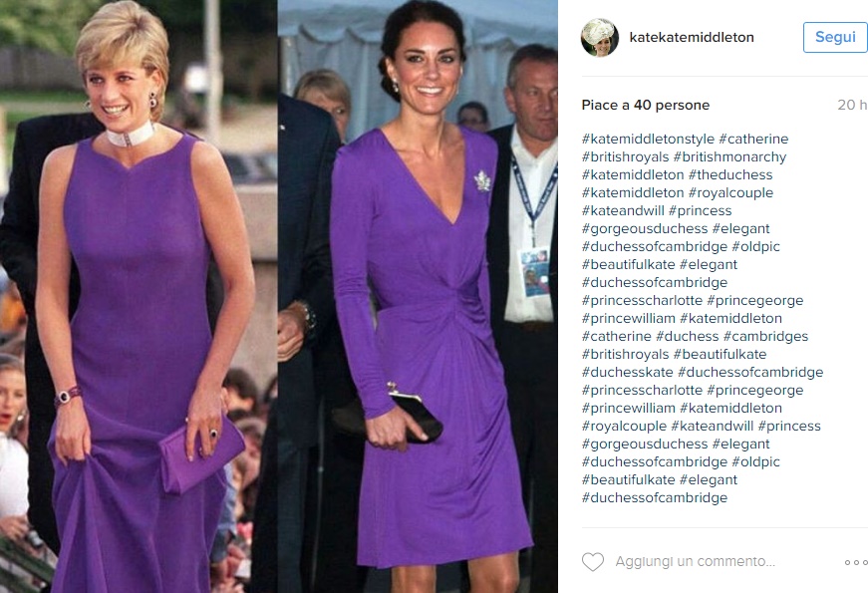Click the 20 h timestamp
Image resolution: width=868 pixels, height=593 pixels.
(x=852, y=106)
